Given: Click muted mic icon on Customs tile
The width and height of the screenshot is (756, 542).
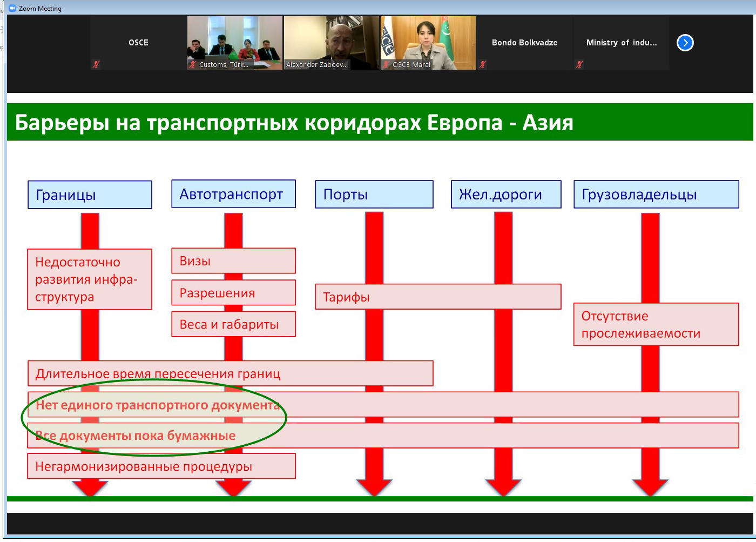Looking at the screenshot, I should 193,64.
